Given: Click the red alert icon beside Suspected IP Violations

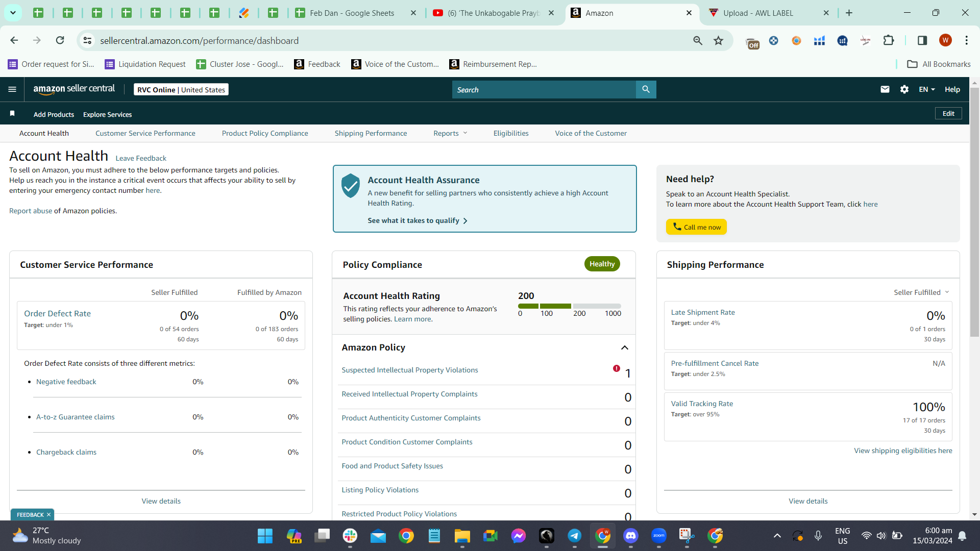Looking at the screenshot, I should pos(617,368).
